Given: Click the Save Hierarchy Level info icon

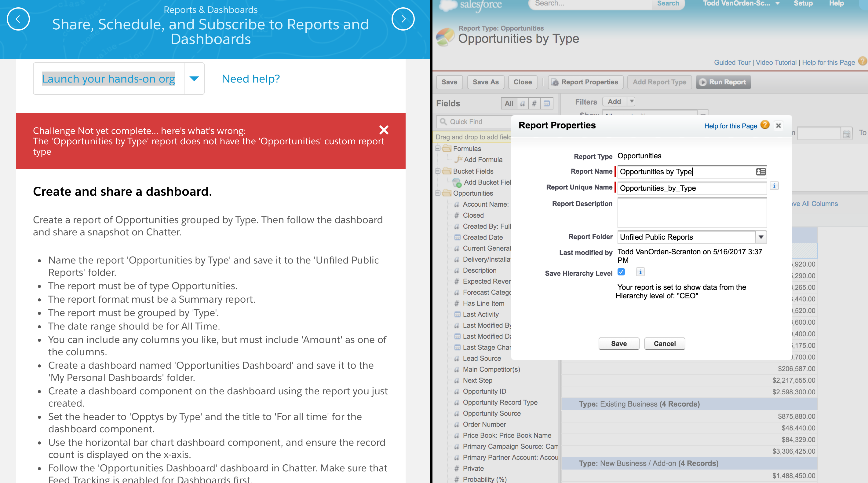Looking at the screenshot, I should point(640,272).
